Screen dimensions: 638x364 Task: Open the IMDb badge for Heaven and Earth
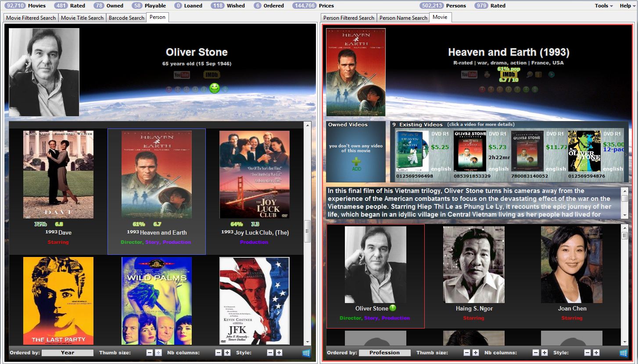click(509, 75)
